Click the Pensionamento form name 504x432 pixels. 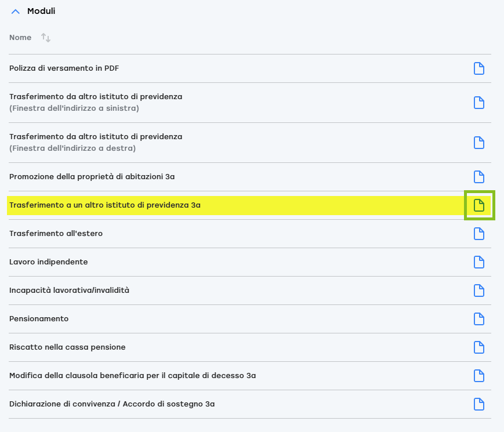coord(39,318)
